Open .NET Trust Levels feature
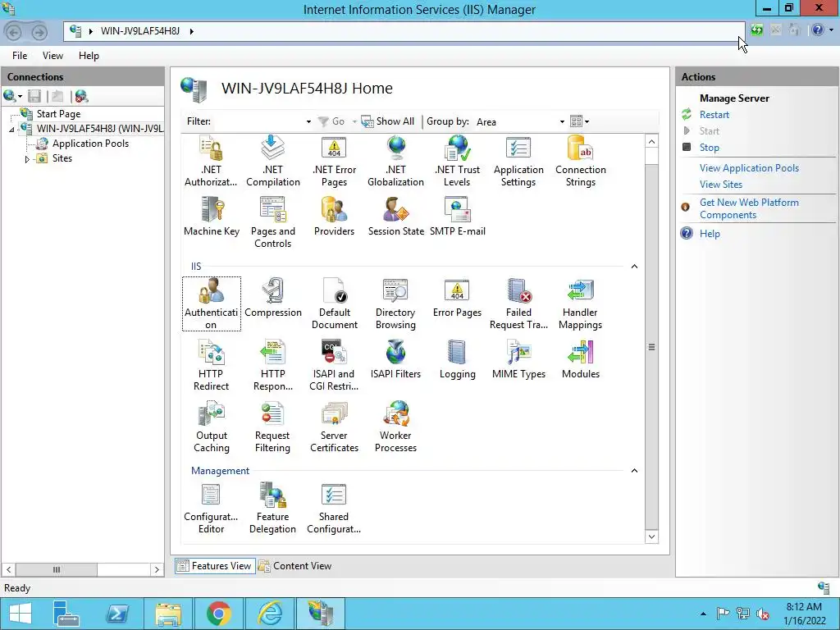The width and height of the screenshot is (840, 630). (458, 162)
